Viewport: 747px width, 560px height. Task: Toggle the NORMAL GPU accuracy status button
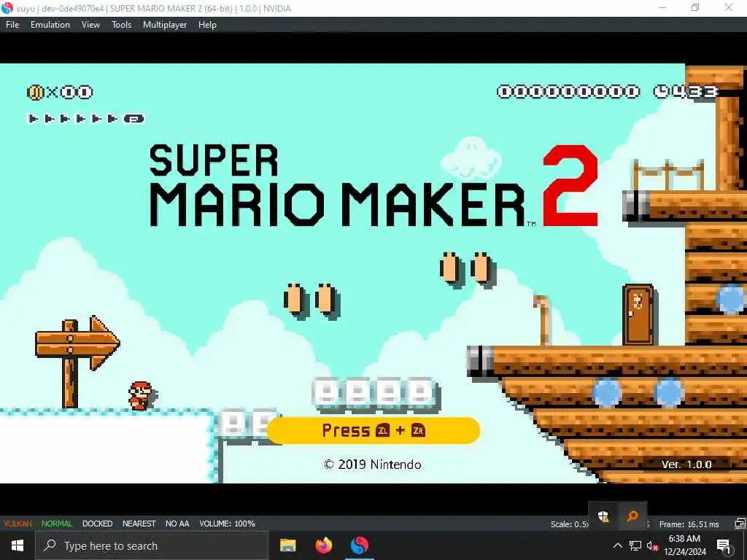pyautogui.click(x=57, y=524)
